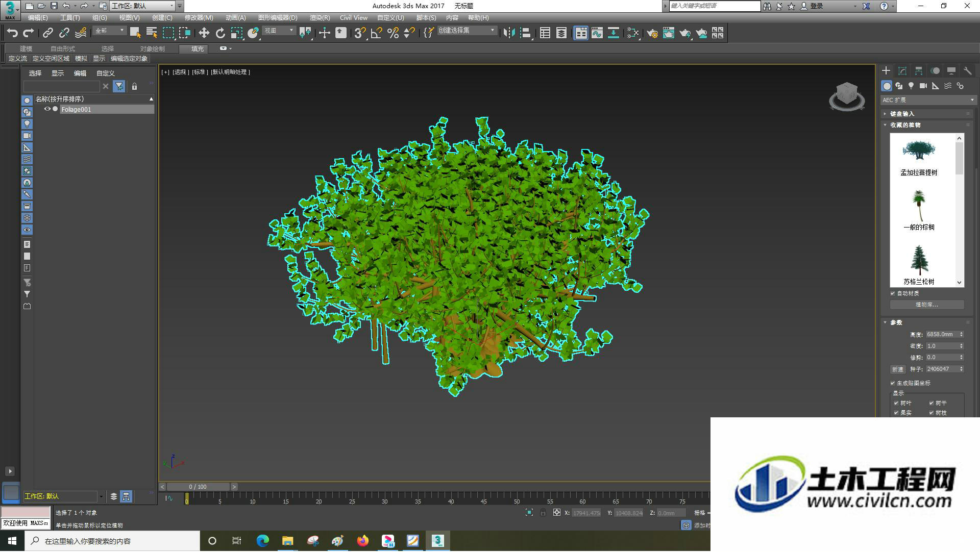Open the AEC 扩展 category dropdown

[x=928, y=100]
